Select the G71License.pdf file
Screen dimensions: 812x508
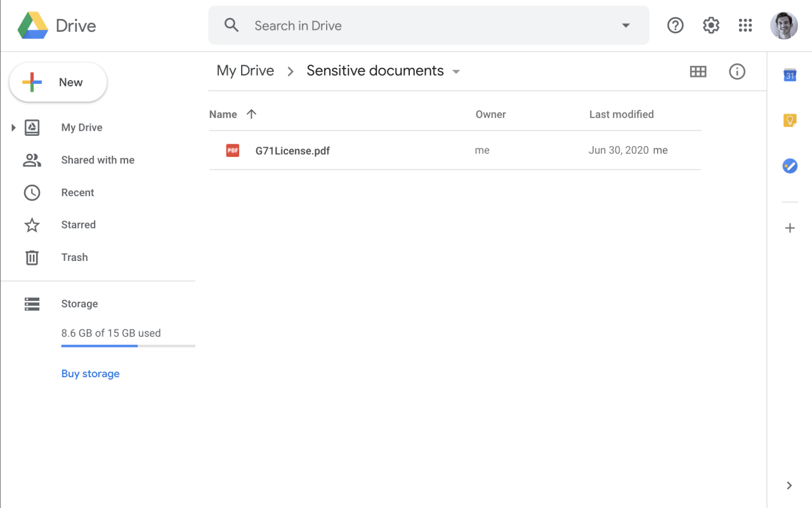tap(292, 150)
